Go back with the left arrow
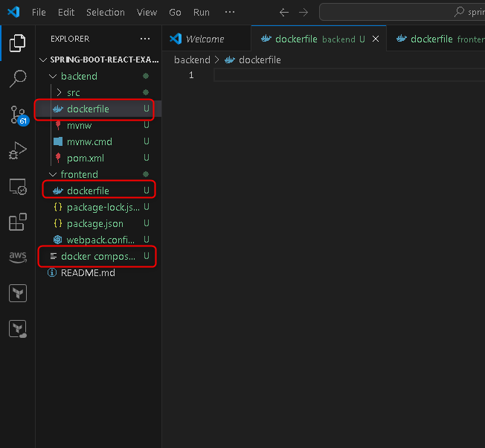This screenshot has height=448, width=485. click(284, 13)
